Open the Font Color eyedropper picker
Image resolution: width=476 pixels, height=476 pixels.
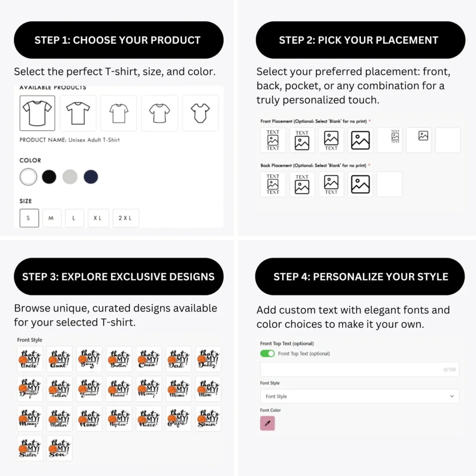[267, 423]
